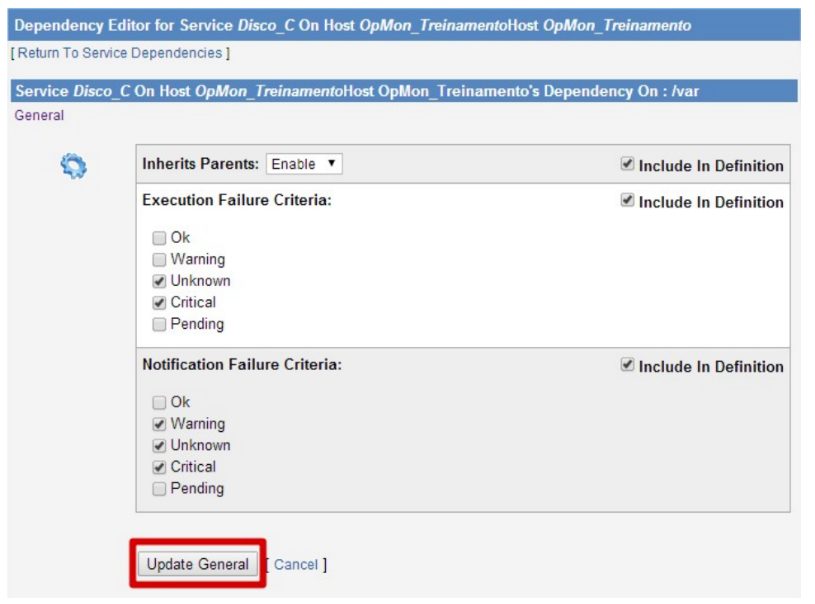Toggle Execution Failure Include In Definition checkbox
Viewport: 815px width, 604px height.
point(627,201)
